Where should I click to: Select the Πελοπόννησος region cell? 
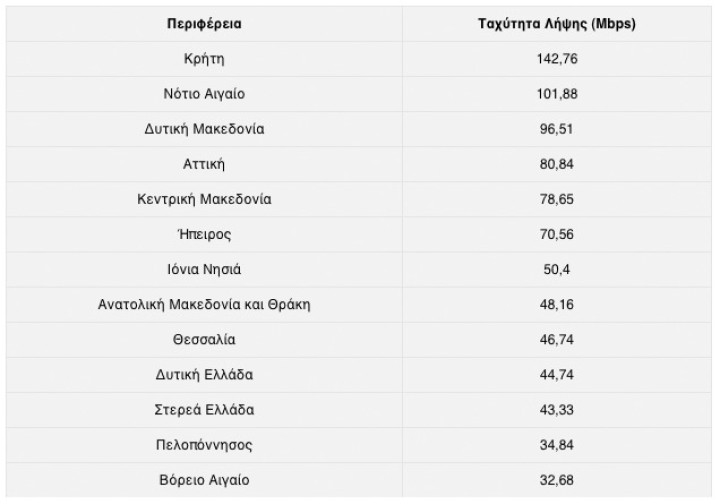tap(204, 445)
